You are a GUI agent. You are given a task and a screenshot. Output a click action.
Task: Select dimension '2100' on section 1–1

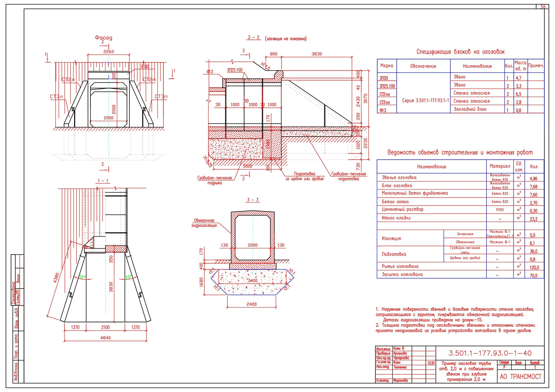coord(105,327)
